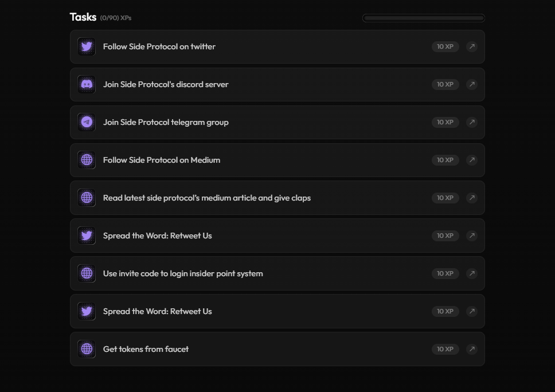Select Use invite code to login task
Viewport: 555px width, 392px height.
(x=277, y=273)
